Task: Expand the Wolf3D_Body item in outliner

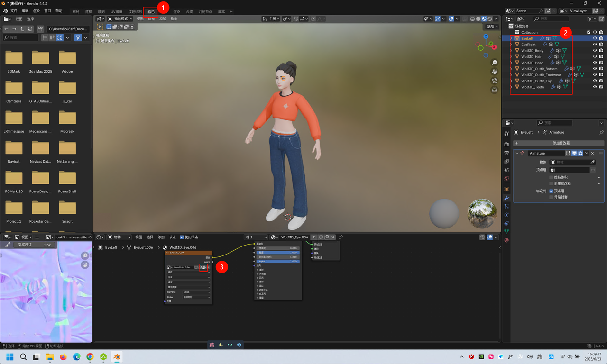Action: pos(511,51)
